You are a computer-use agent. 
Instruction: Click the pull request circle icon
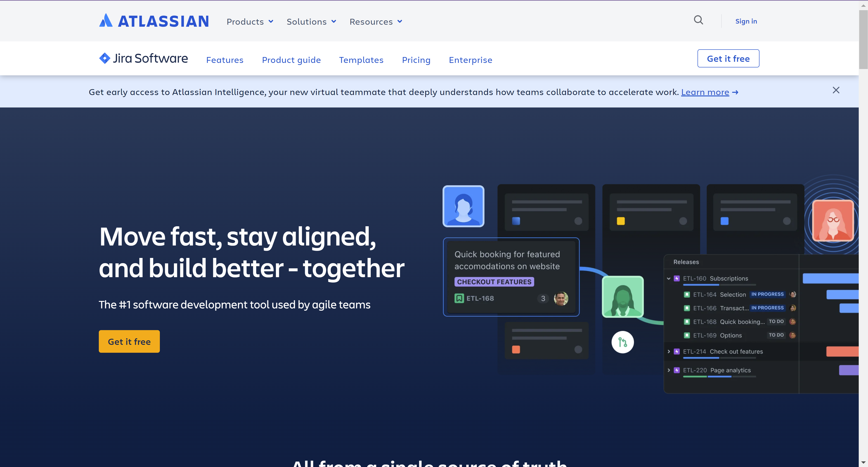click(623, 342)
